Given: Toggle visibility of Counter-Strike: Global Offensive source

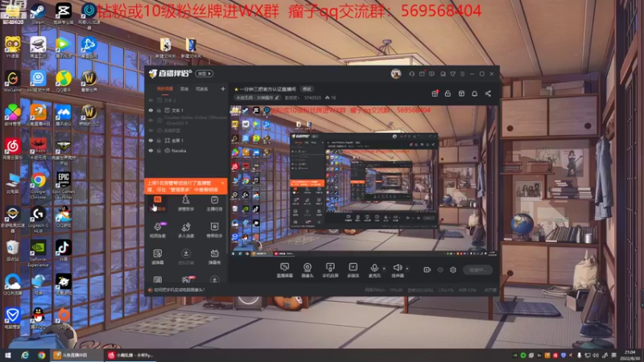Looking at the screenshot, I should [151, 120].
